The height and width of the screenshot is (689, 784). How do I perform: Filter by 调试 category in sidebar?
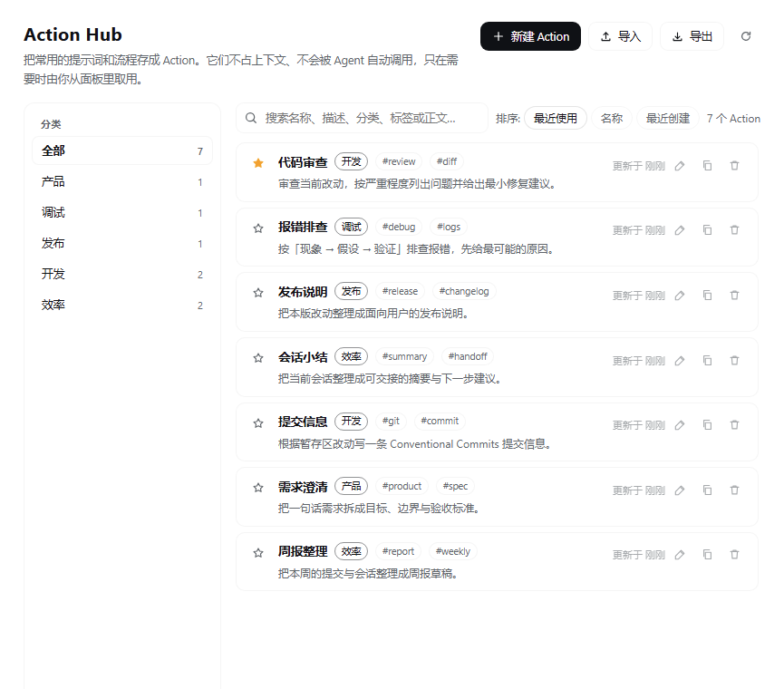tap(122, 212)
